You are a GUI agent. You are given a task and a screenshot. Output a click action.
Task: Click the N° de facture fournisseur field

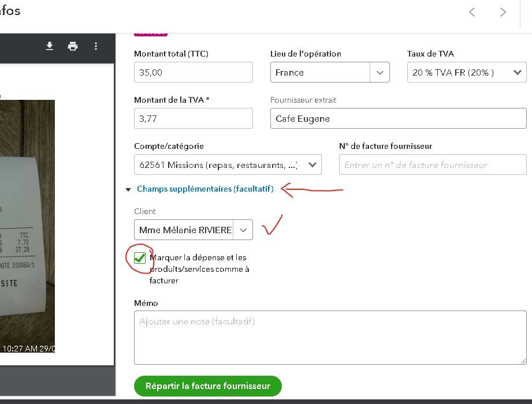[x=433, y=164]
